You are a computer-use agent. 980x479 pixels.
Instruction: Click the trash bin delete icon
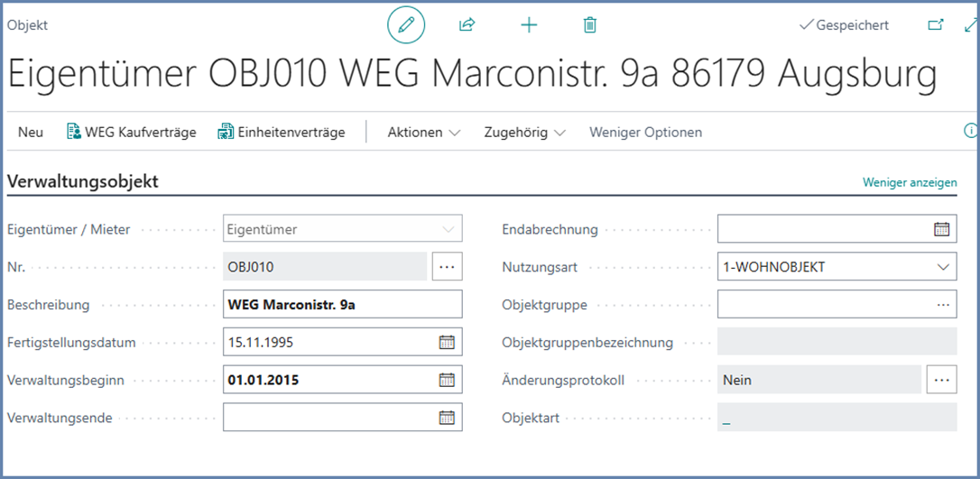(589, 25)
